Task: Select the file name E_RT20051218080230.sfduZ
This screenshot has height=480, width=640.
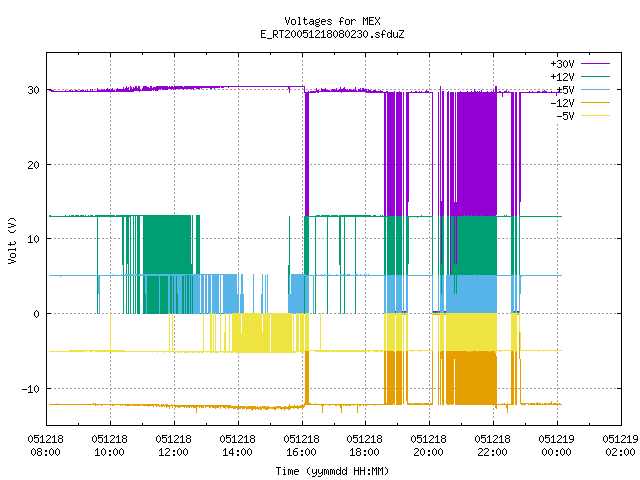Action: coord(332,34)
